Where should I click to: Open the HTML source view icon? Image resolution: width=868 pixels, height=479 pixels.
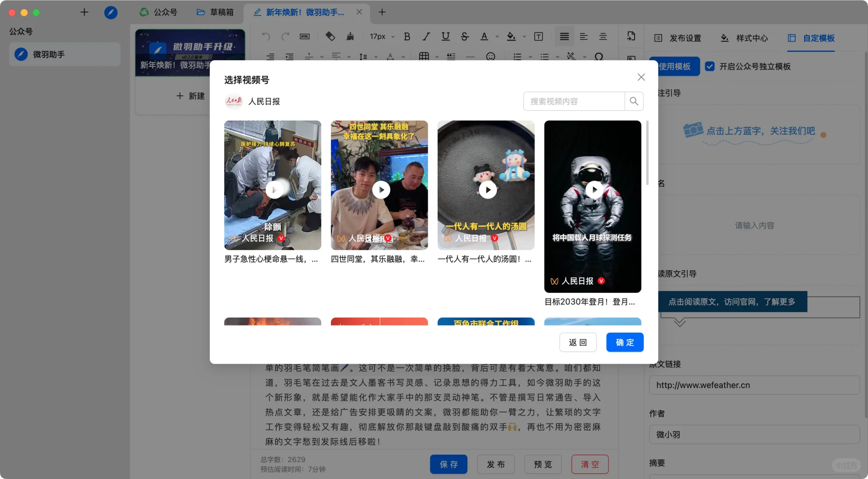304,36
